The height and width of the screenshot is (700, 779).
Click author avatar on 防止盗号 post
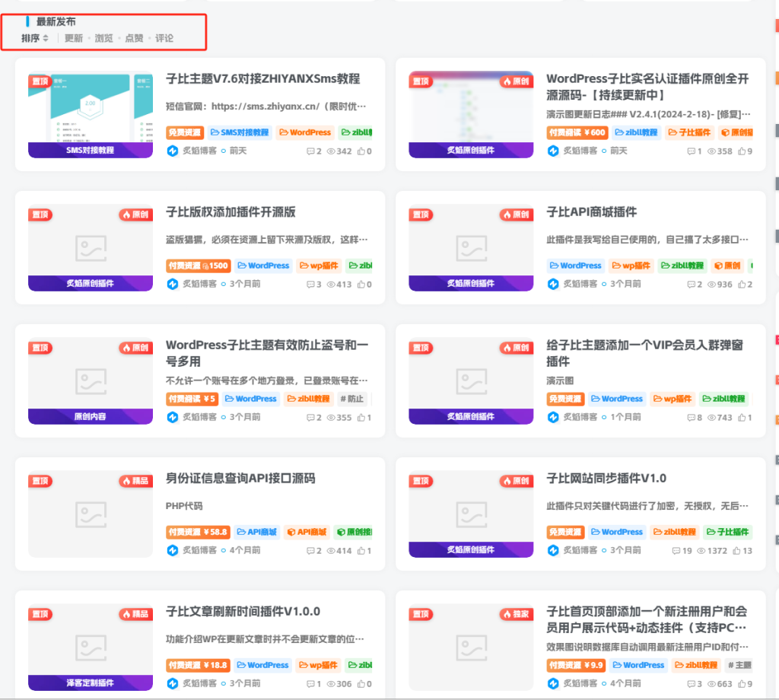tap(173, 417)
